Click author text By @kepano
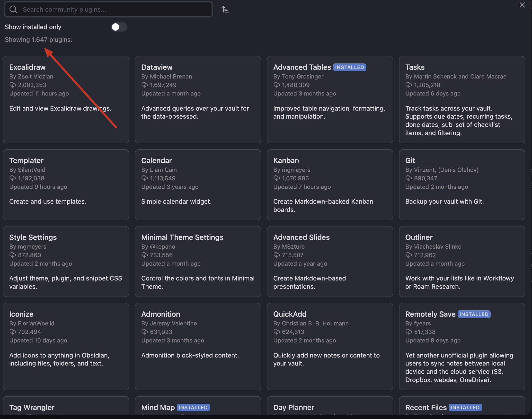 (158, 246)
